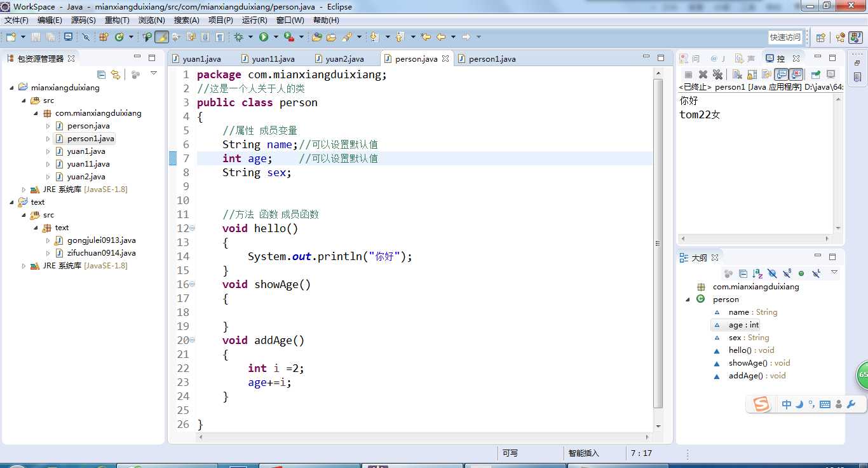Toggle Mark Occurrences highlighter in toolbar

161,37
